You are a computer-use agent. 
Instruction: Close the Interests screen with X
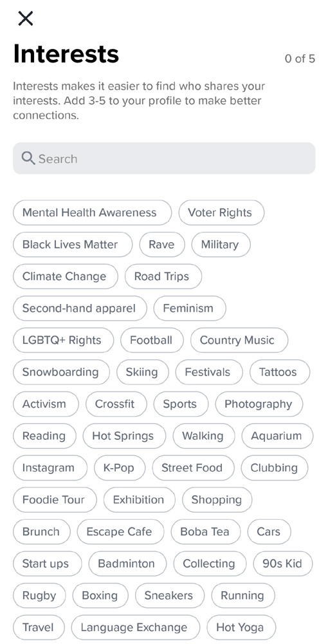tap(26, 19)
